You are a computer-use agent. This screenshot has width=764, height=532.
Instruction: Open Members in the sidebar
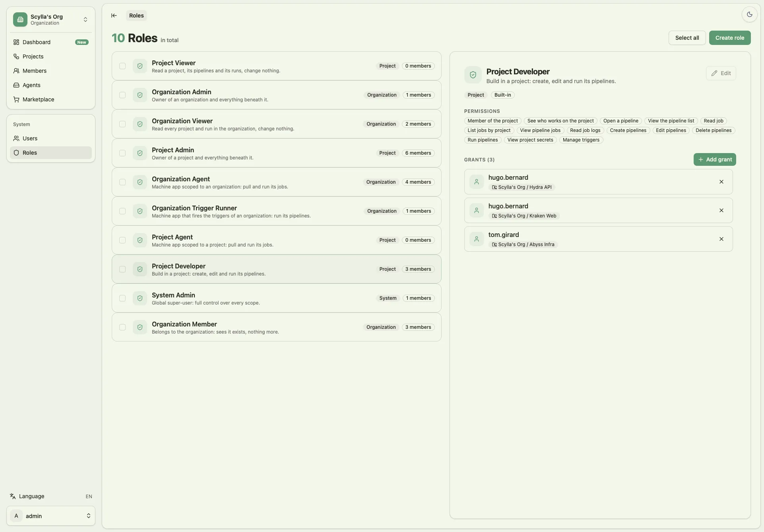[51, 71]
